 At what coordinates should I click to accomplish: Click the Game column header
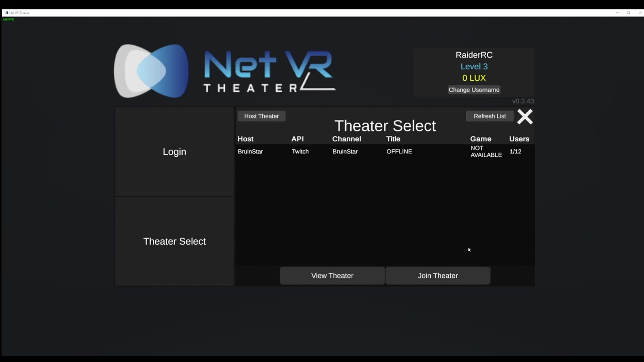[x=481, y=139]
